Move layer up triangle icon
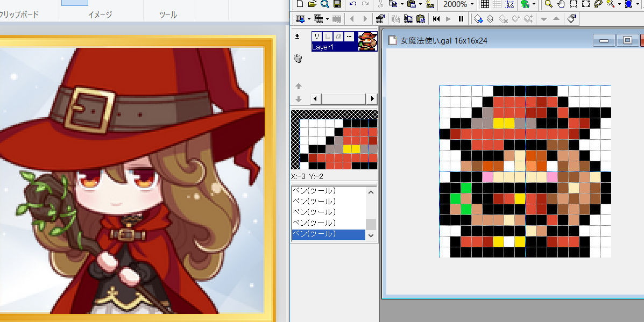Screen dimensions: 644x322 (x=556, y=19)
